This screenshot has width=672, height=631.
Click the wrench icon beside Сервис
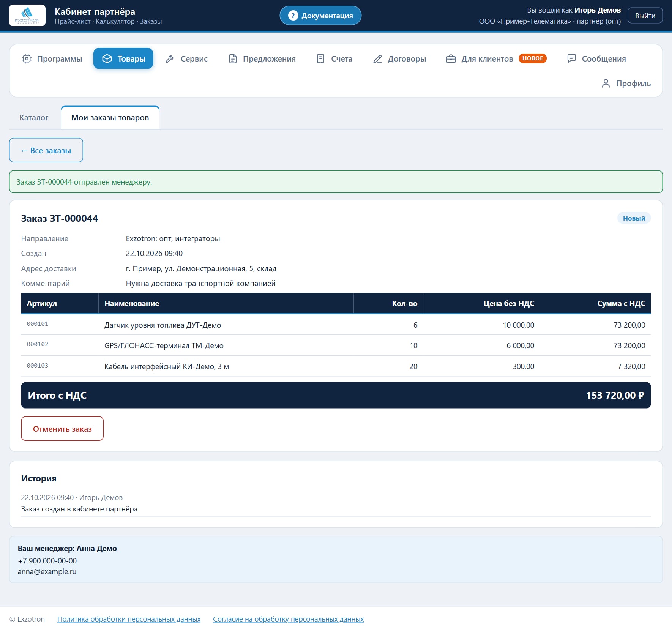pyautogui.click(x=170, y=59)
